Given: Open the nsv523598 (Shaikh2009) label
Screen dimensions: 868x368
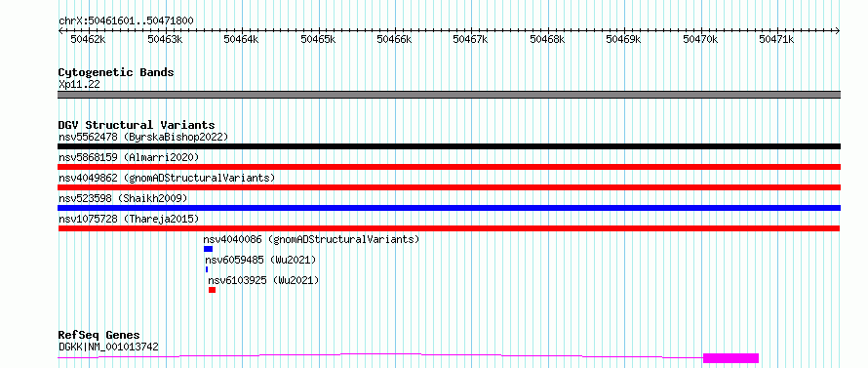Looking at the screenshot, I should 123,198.
